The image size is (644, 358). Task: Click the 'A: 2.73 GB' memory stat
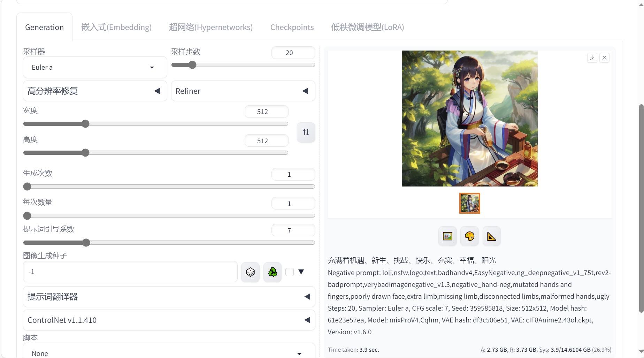(493, 350)
